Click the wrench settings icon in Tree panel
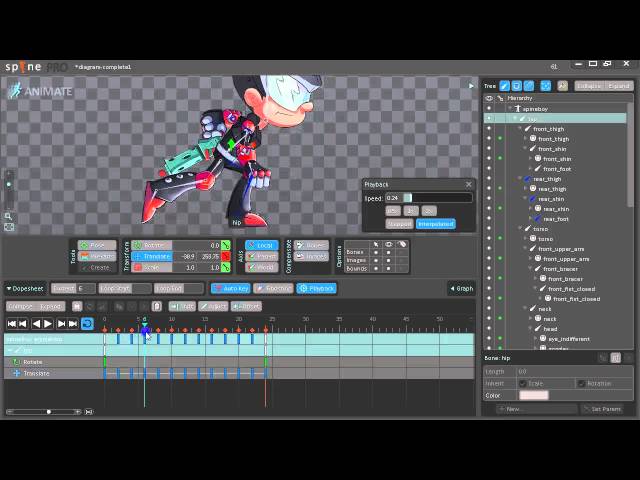The image size is (640, 480). click(x=562, y=86)
